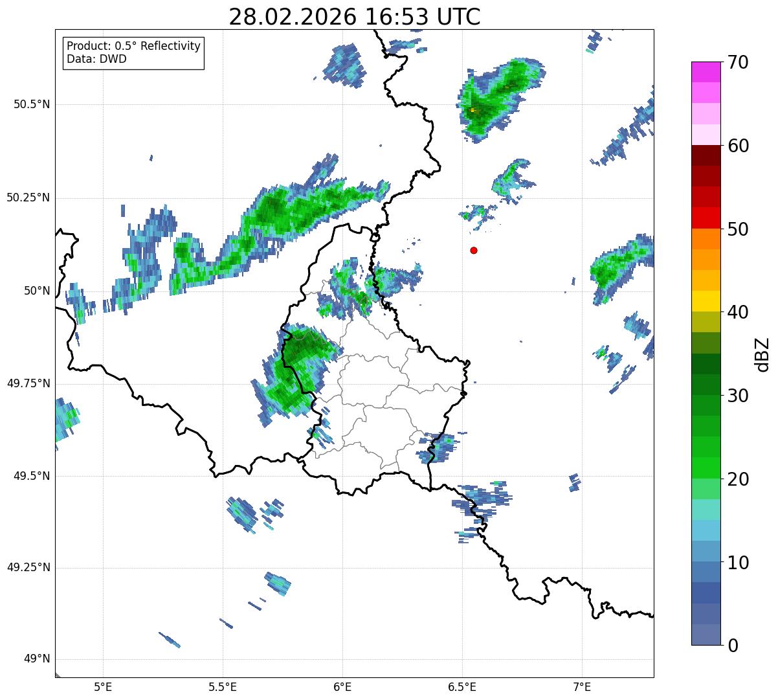Image resolution: width=778 pixels, height=700 pixels.
Task: Click the 'Data: DWD' legend line
Action: point(96,59)
